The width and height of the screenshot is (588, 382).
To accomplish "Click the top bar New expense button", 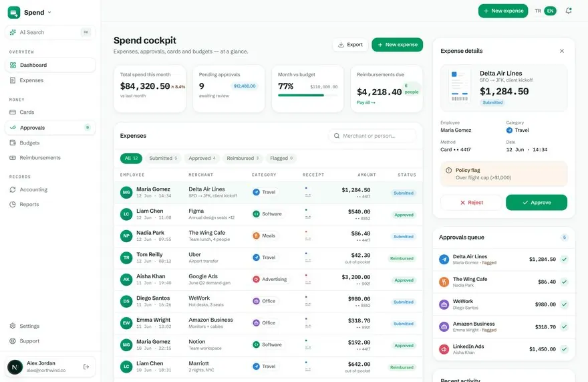I will pos(503,11).
